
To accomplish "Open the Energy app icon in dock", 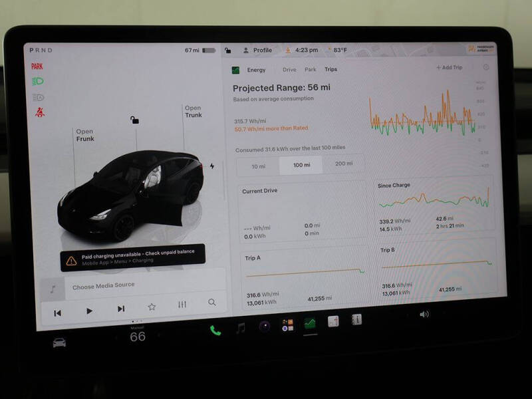I will click(310, 323).
